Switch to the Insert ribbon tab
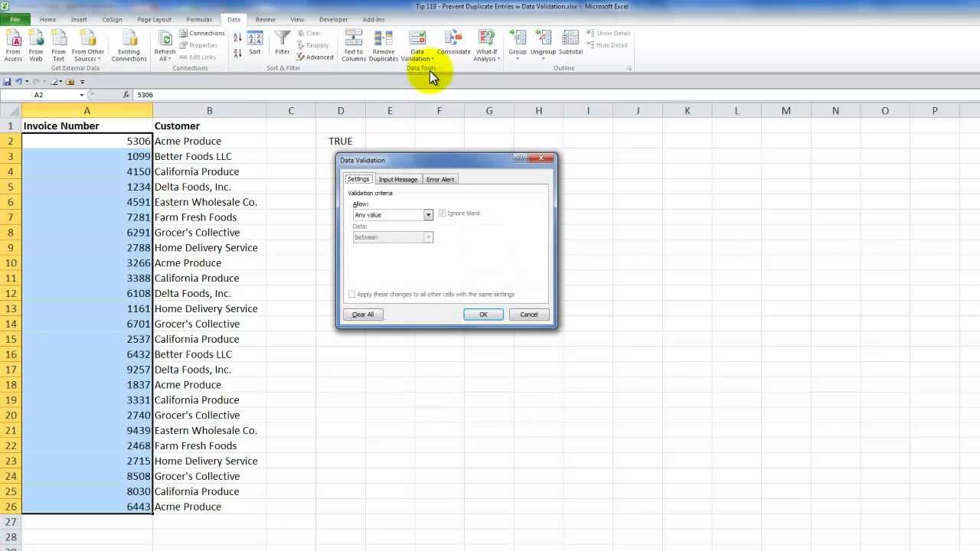This screenshot has width=980, height=551. (79, 19)
